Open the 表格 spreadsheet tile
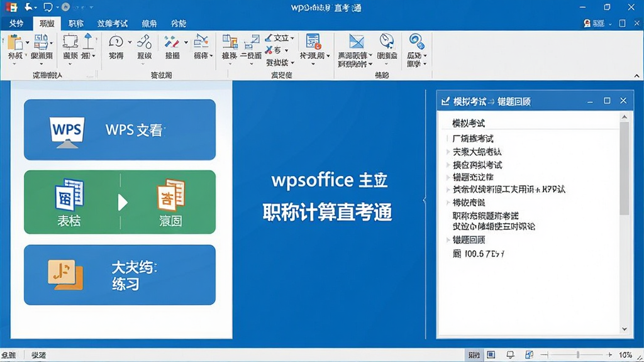Image resolution: width=644 pixels, height=362 pixels. (69, 202)
